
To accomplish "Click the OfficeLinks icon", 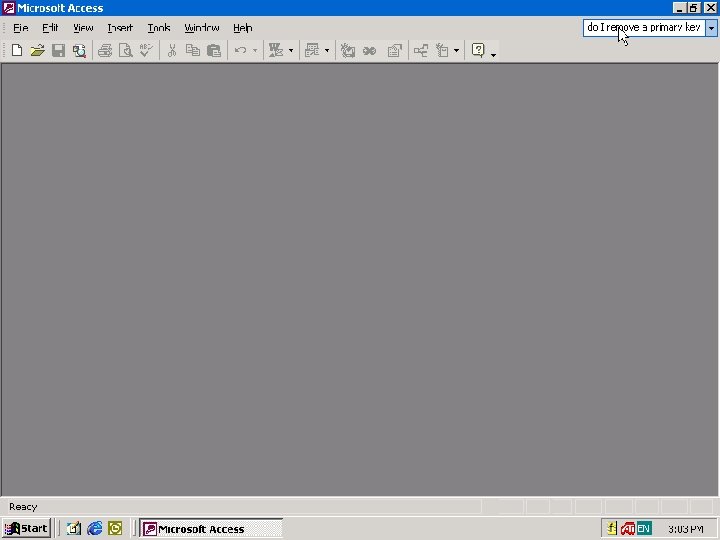I will point(276,50).
